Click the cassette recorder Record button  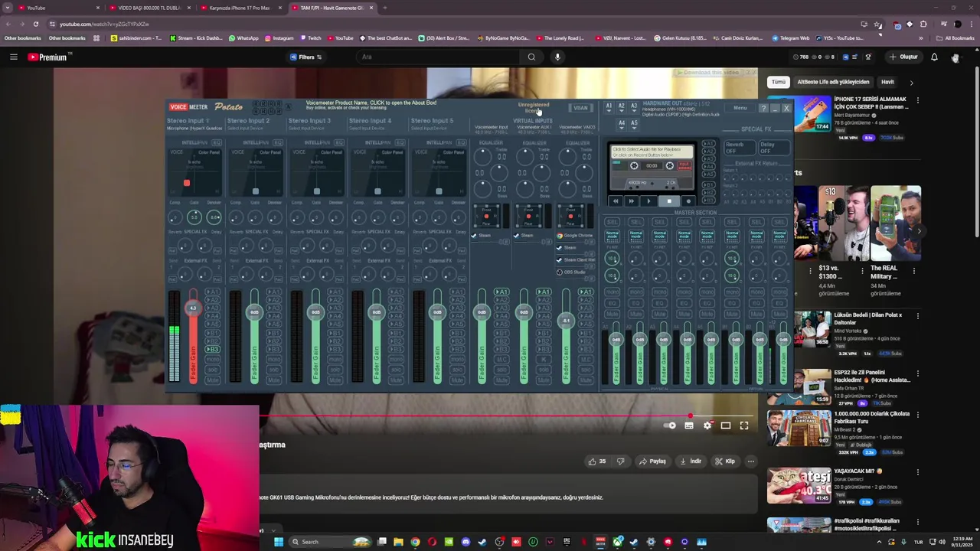[x=687, y=201]
